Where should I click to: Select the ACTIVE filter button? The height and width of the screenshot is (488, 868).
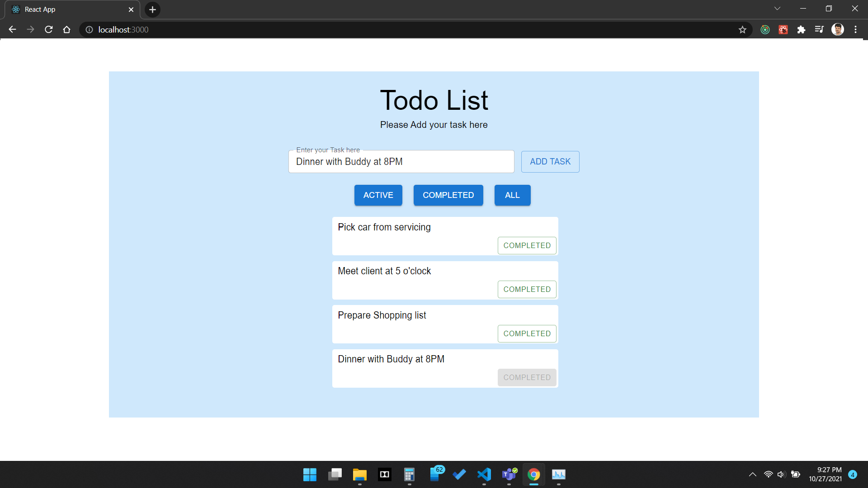(x=378, y=195)
